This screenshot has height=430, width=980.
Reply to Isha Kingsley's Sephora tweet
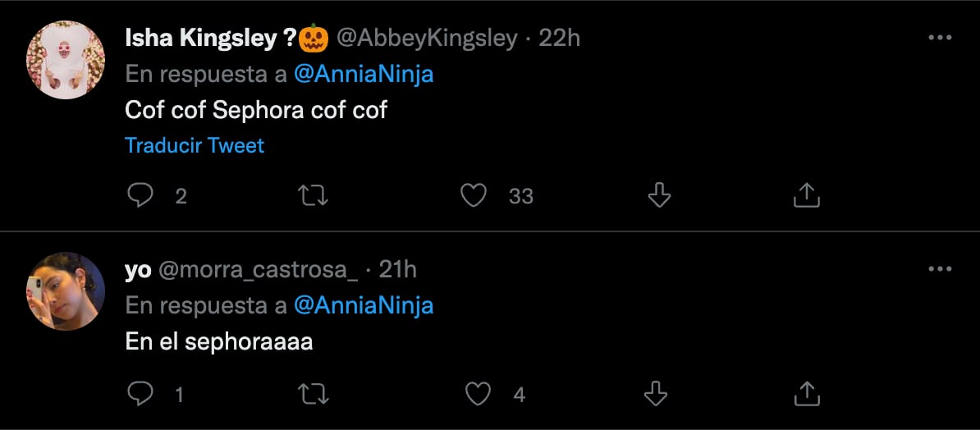pyautogui.click(x=141, y=195)
